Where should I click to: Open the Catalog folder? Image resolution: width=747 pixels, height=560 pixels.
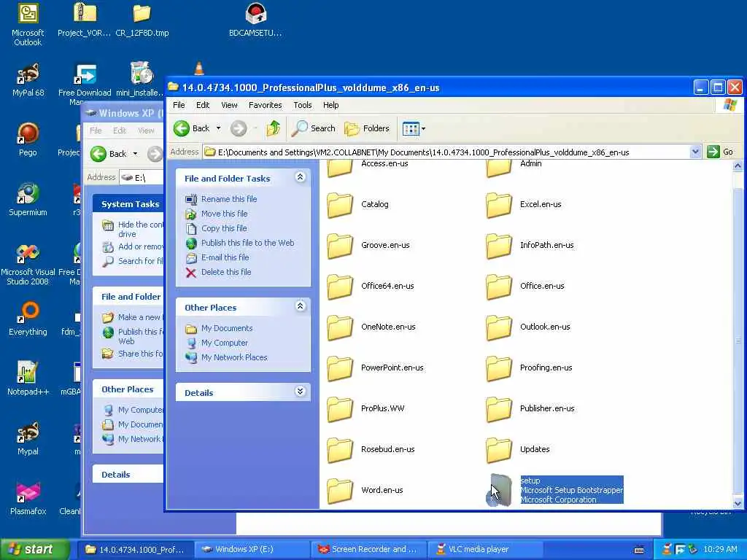[357, 205]
